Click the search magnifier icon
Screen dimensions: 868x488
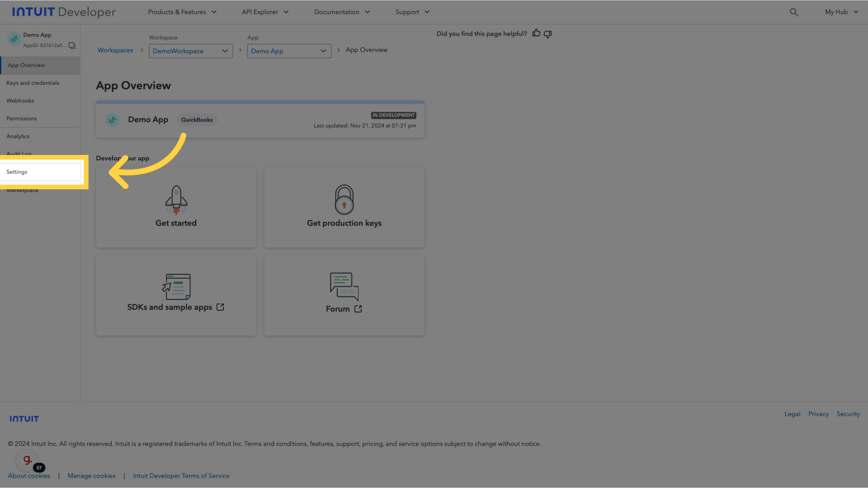coord(794,12)
